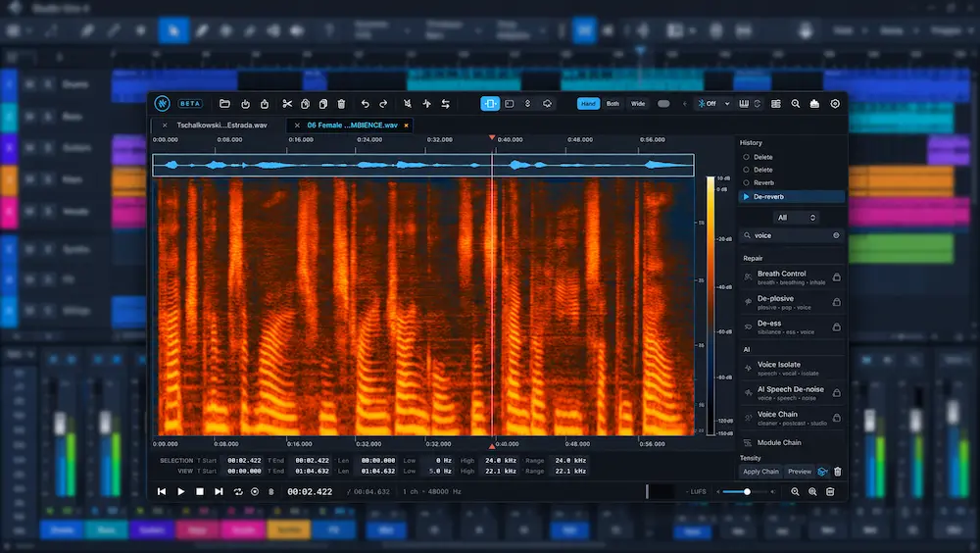
Task: Select the Cut scissors icon
Action: [287, 104]
